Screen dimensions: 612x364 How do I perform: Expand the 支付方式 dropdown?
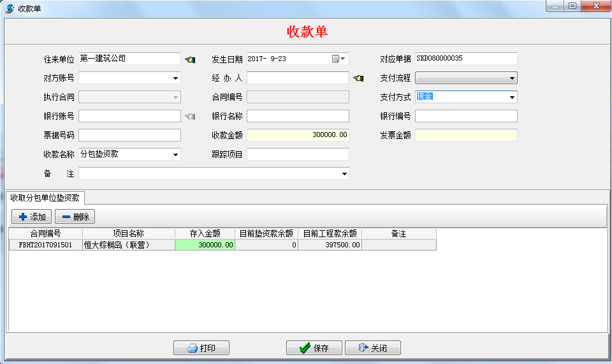pyautogui.click(x=512, y=98)
